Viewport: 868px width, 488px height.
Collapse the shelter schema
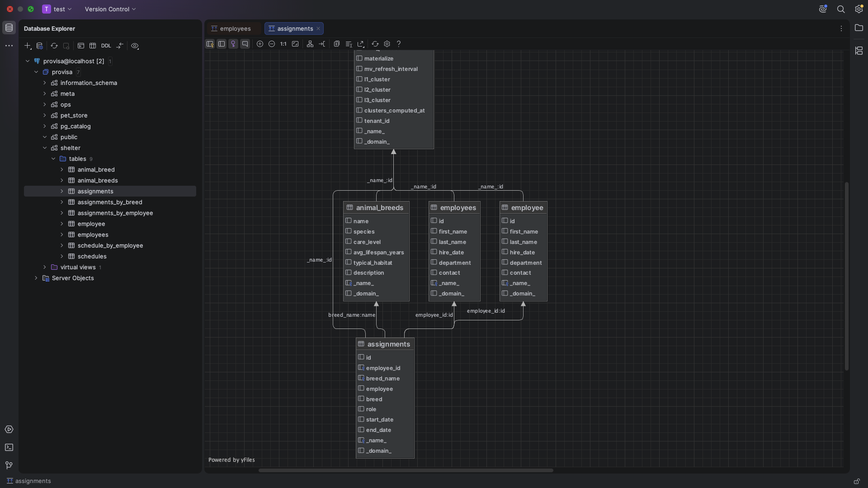tap(45, 148)
